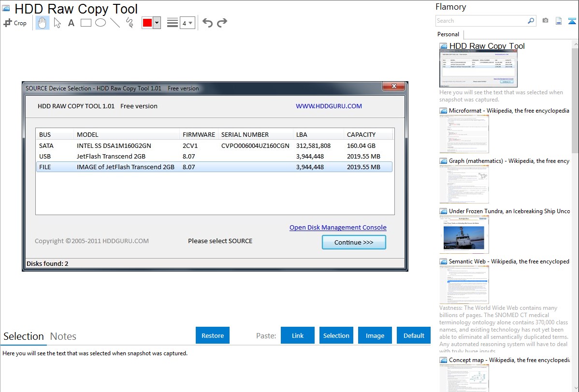Screen dimensions: 579x392
Task: Redo the annotation
Action: coord(222,23)
